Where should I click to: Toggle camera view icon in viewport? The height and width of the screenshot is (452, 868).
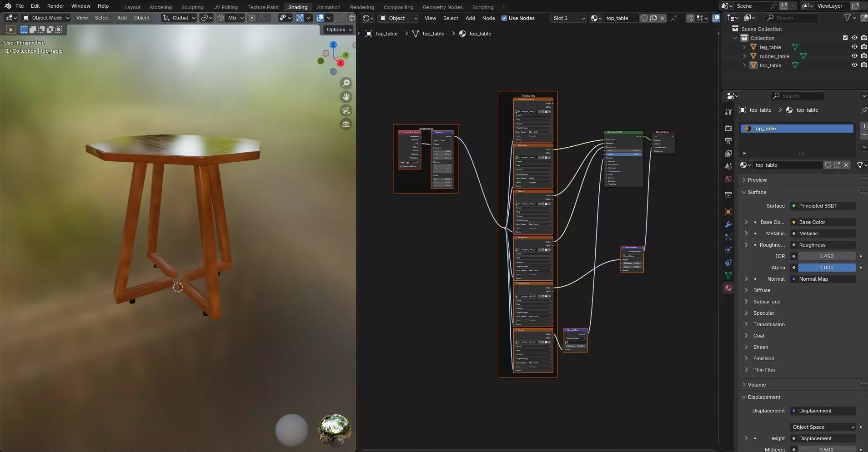tap(346, 110)
